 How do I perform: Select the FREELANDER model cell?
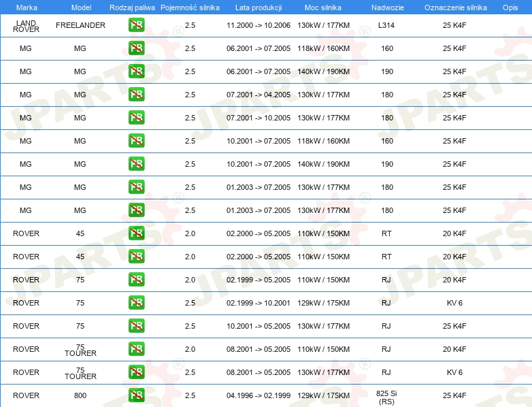80,25
